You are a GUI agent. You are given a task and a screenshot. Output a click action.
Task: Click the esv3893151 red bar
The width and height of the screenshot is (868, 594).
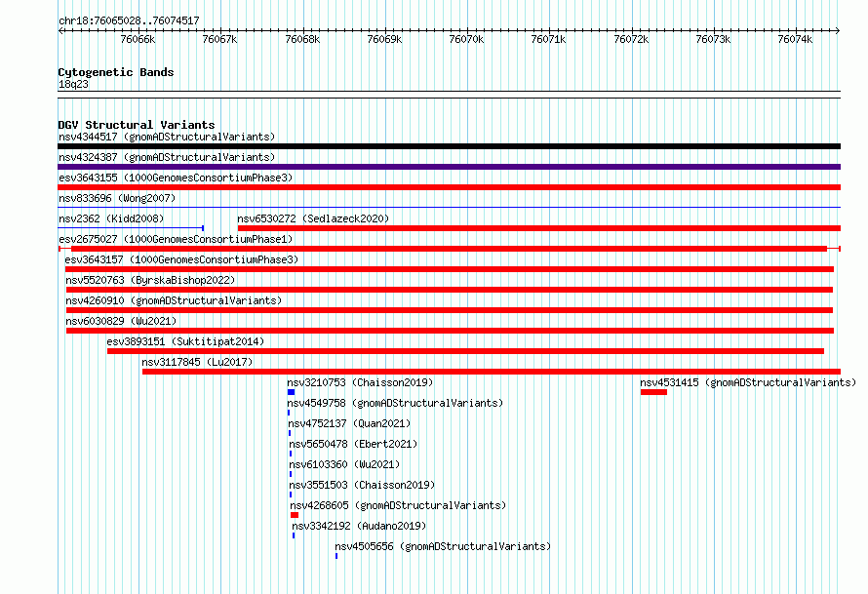[x=465, y=351]
